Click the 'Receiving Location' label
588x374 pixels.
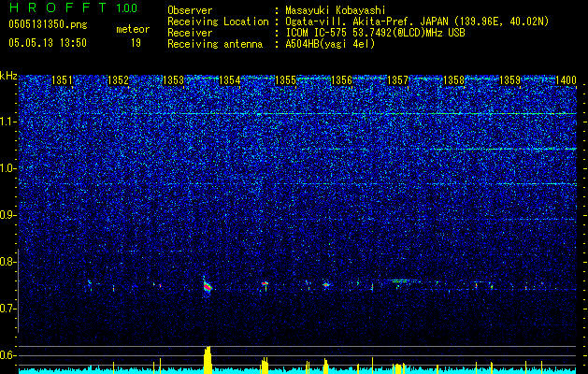[x=218, y=22]
